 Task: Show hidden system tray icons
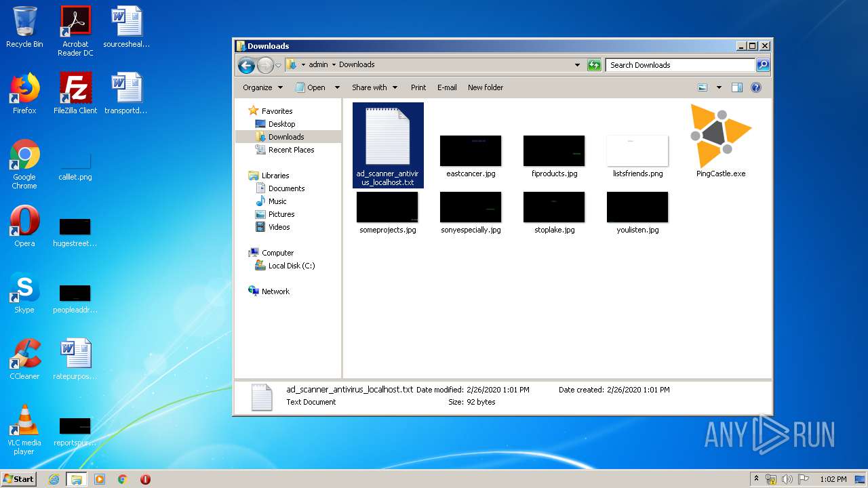pyautogui.click(x=756, y=479)
